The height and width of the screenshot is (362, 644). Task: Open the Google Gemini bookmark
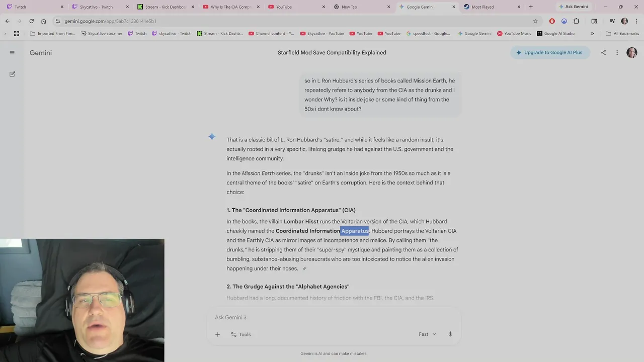click(474, 34)
